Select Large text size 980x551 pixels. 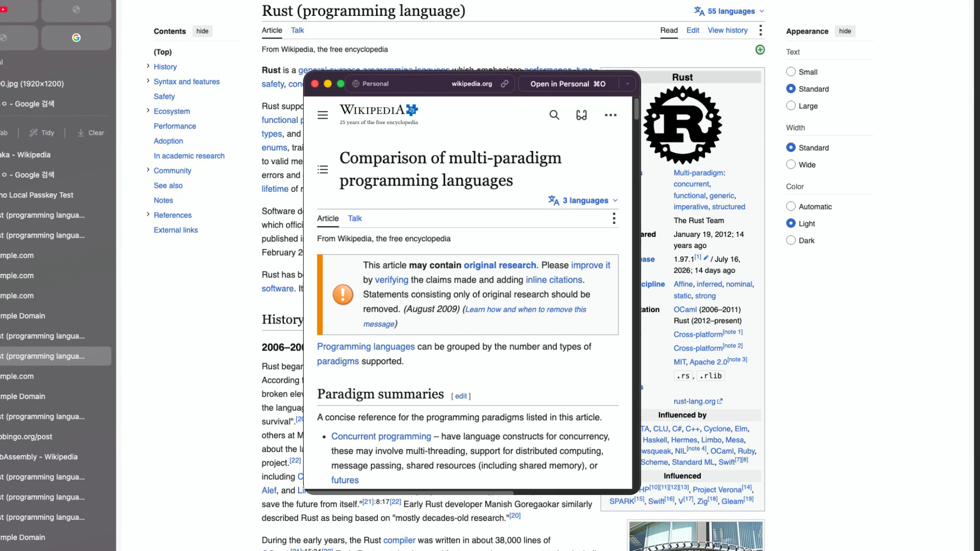791,106
